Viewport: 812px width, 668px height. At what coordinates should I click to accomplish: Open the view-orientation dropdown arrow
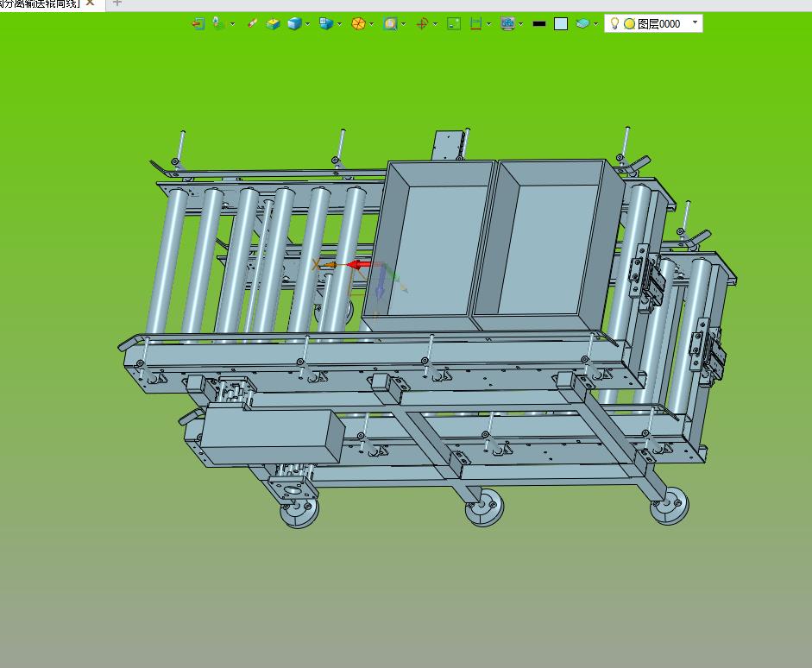click(339, 24)
